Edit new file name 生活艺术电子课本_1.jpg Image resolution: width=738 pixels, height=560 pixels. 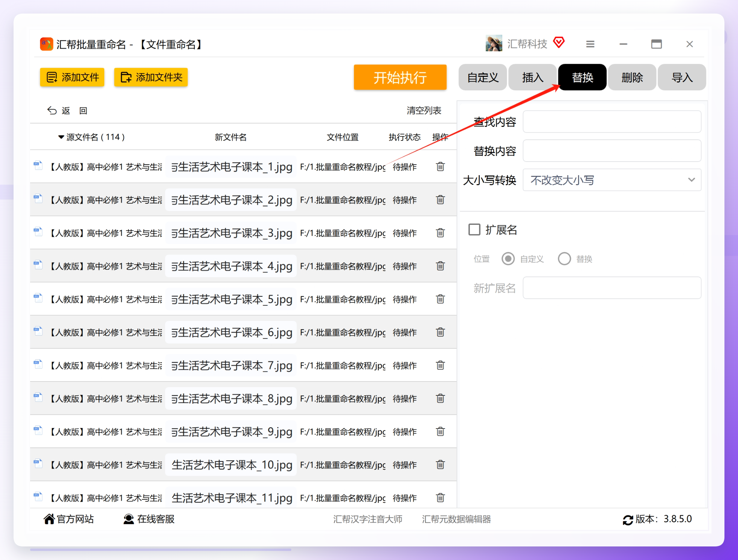point(231,166)
